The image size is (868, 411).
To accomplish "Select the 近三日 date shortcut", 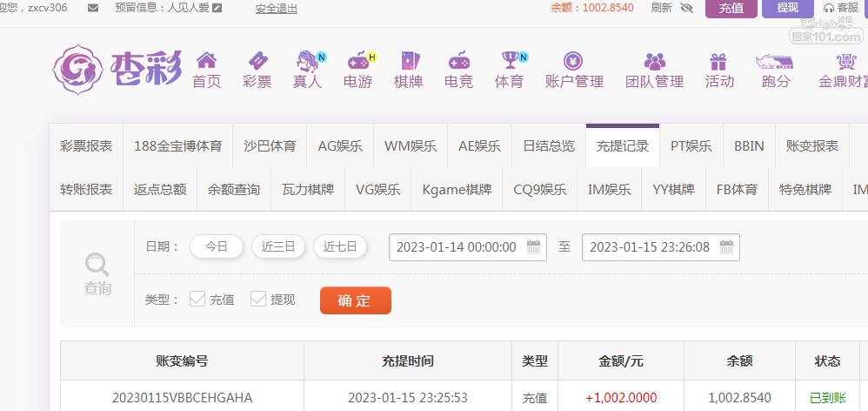I will [x=278, y=246].
